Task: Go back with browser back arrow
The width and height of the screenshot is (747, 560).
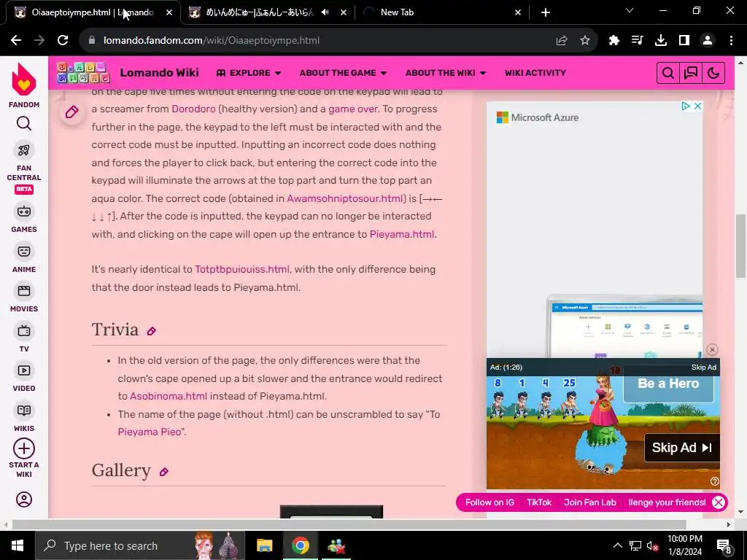Action: 16,41
